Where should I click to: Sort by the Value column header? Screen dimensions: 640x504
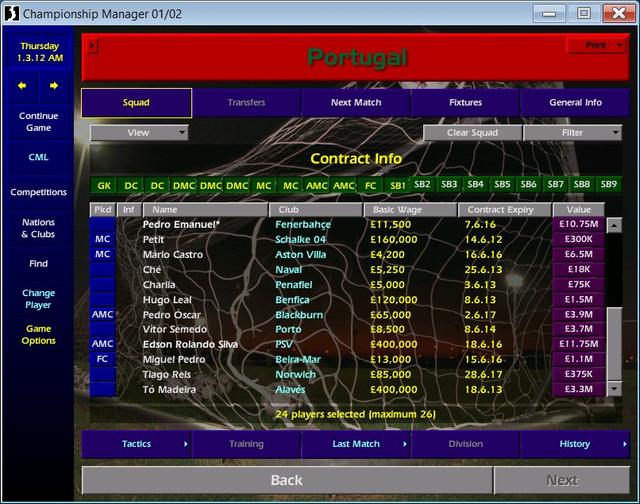click(579, 210)
